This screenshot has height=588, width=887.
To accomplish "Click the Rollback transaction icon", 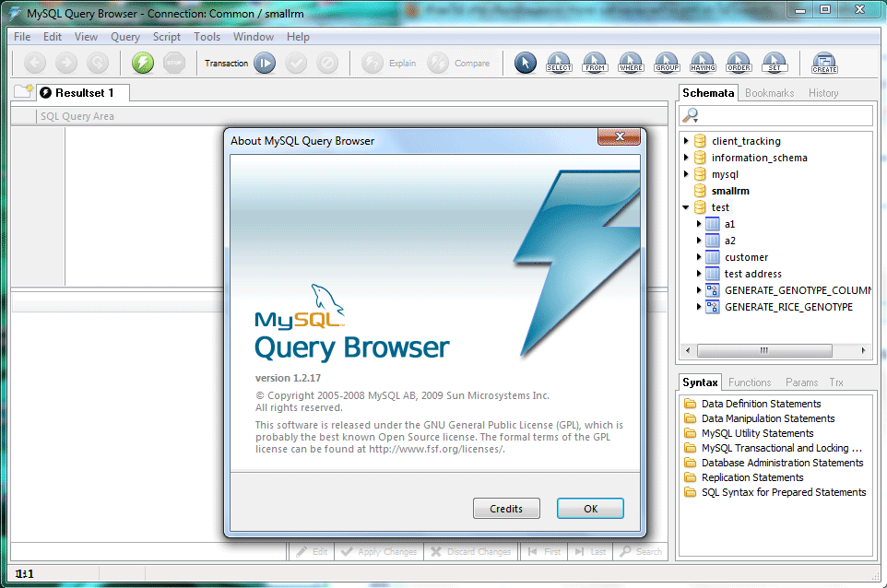I will pos(327,63).
